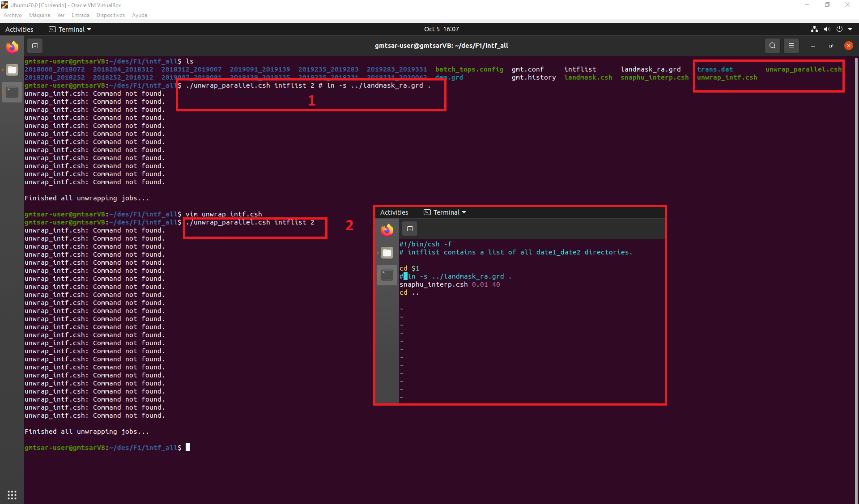This screenshot has width=859, height=504.
Task: Open the Ayuda menu of VirtualBox
Action: coord(139,15)
